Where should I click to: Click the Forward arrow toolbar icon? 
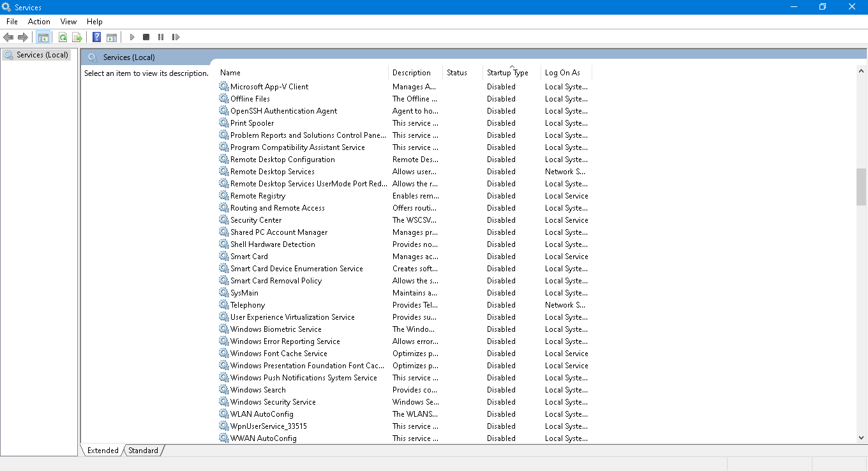[23, 37]
